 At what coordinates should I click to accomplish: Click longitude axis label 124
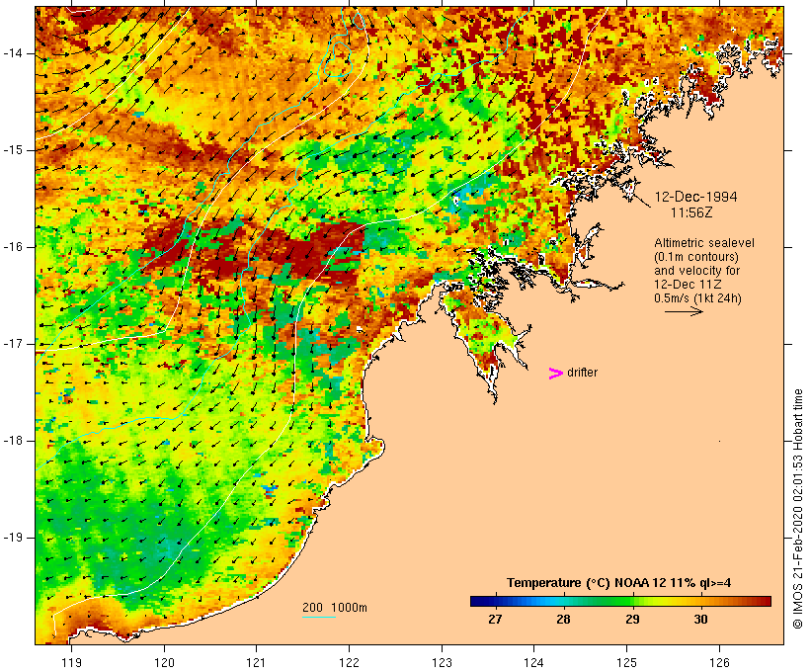coord(533,662)
